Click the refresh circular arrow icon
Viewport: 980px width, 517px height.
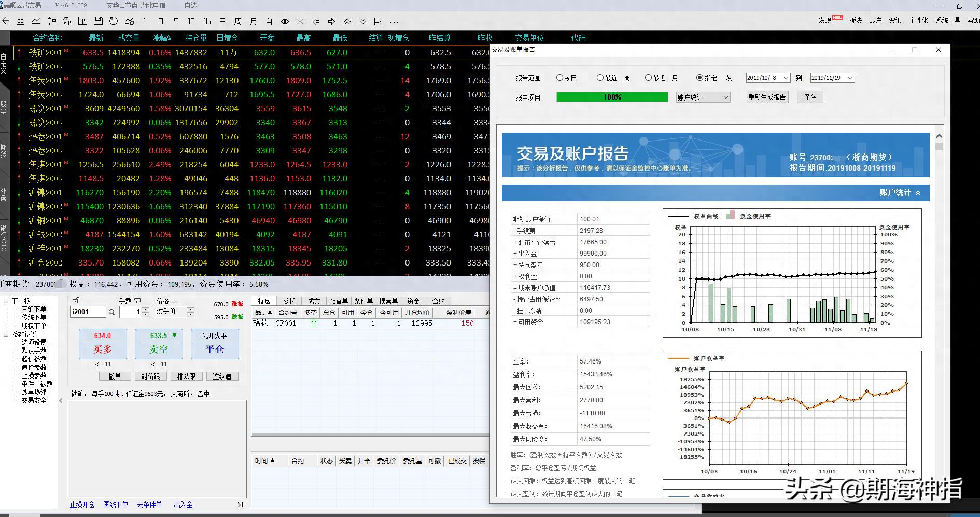(x=114, y=21)
